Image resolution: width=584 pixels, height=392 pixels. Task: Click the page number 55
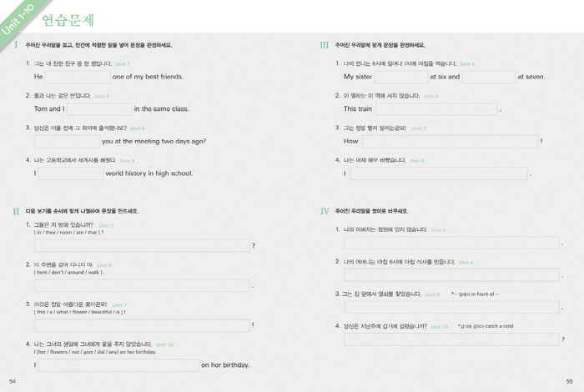[x=570, y=381]
